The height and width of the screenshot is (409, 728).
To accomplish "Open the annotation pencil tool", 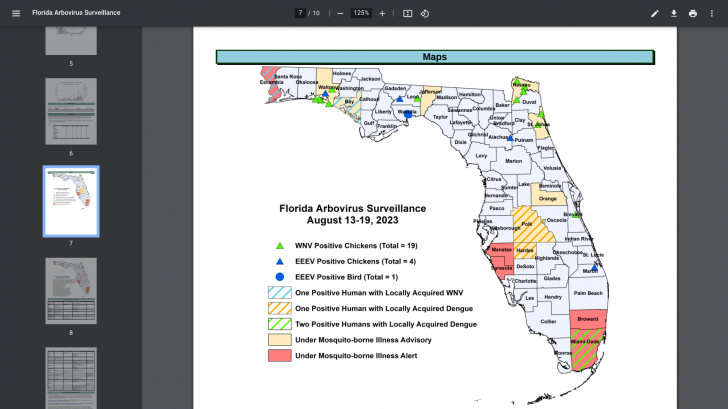I will point(655,13).
